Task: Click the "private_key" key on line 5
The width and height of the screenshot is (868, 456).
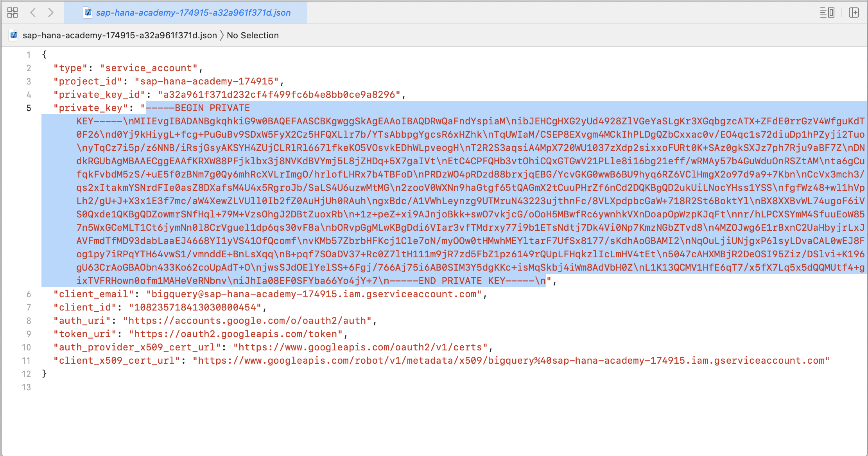Action: 91,108
